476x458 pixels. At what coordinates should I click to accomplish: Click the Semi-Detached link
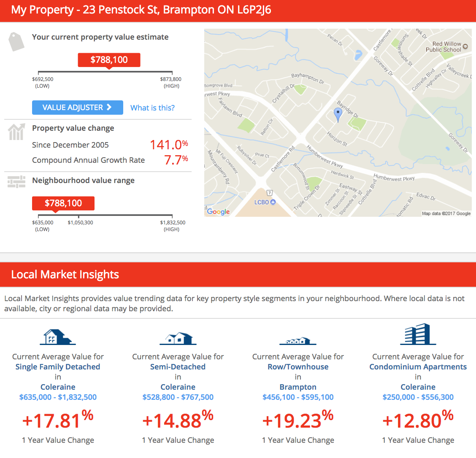click(178, 367)
